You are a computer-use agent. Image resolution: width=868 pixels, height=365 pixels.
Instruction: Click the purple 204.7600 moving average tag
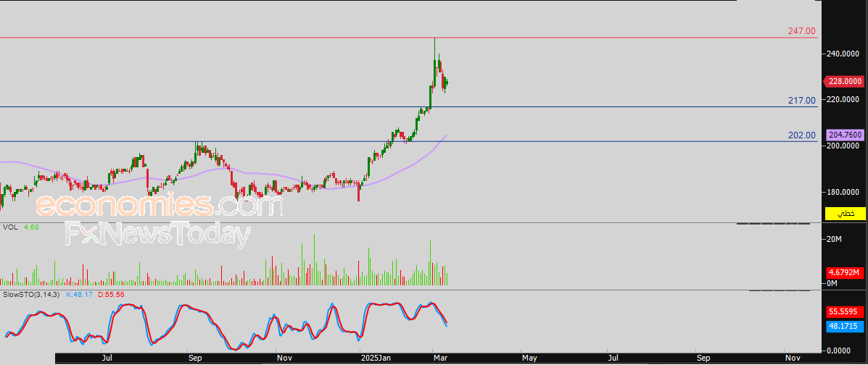[845, 135]
